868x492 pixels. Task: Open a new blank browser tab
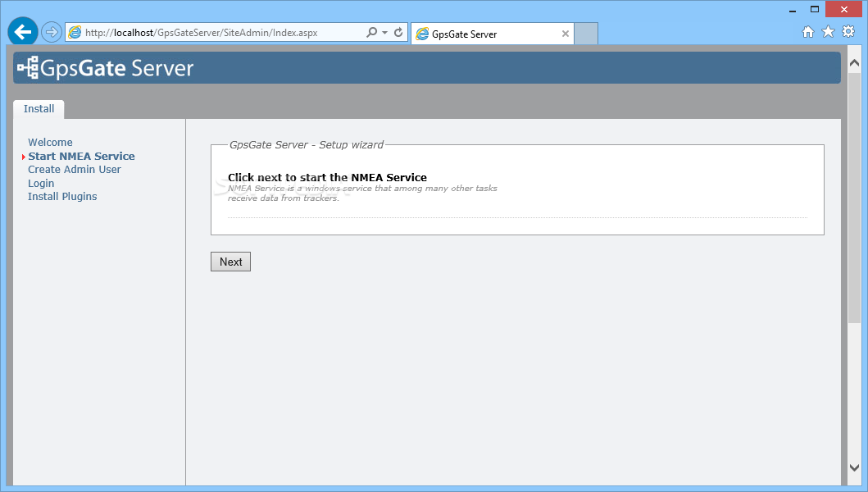pos(586,34)
